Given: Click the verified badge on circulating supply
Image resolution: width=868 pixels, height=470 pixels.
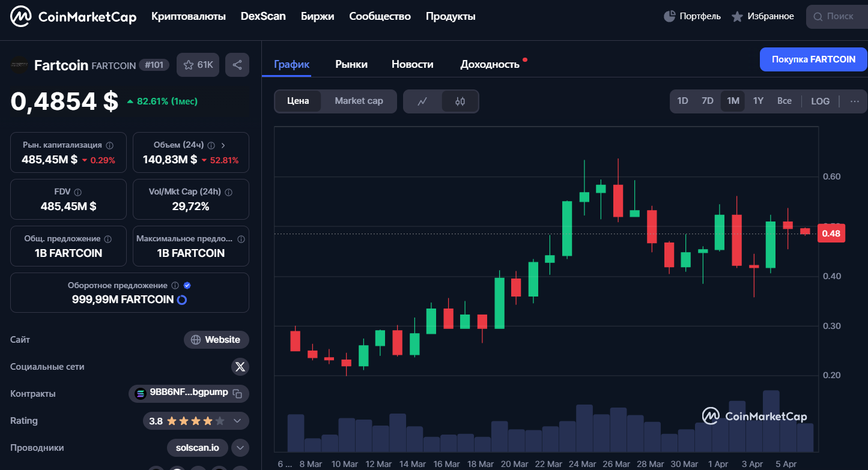Looking at the screenshot, I should [187, 286].
